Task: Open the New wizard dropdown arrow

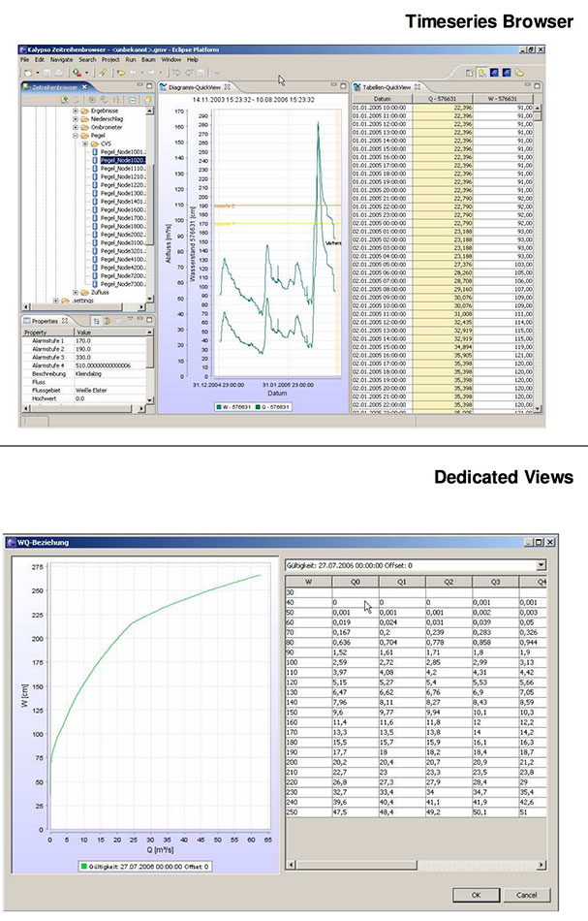Action: point(38,73)
